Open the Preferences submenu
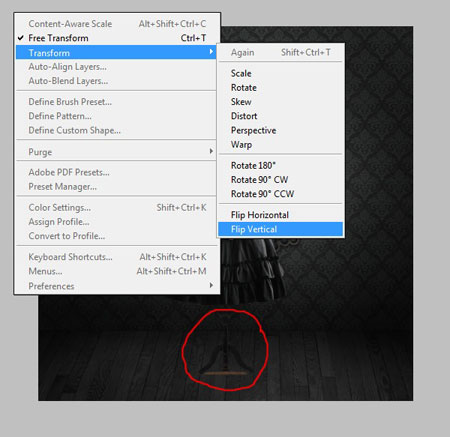Screen dimensions: 450x437 point(117,286)
